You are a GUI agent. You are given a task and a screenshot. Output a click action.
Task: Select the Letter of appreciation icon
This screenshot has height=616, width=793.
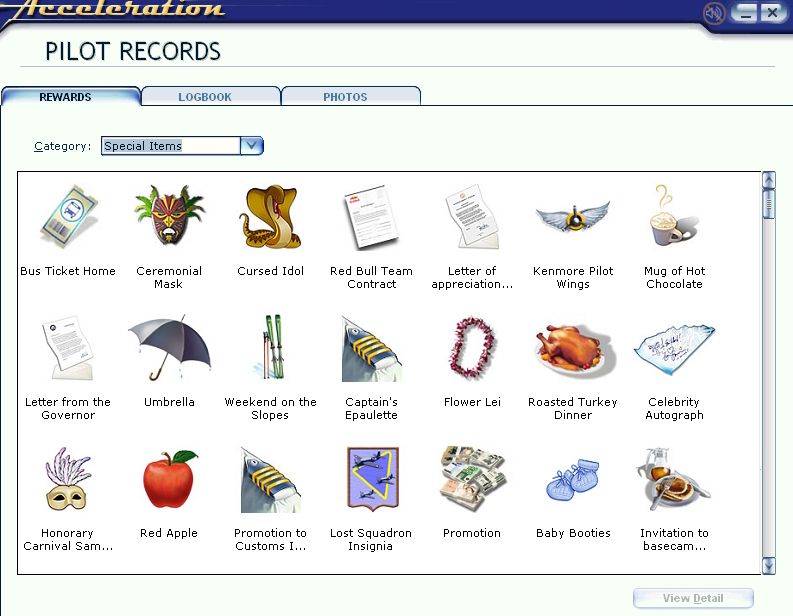pyautogui.click(x=472, y=216)
